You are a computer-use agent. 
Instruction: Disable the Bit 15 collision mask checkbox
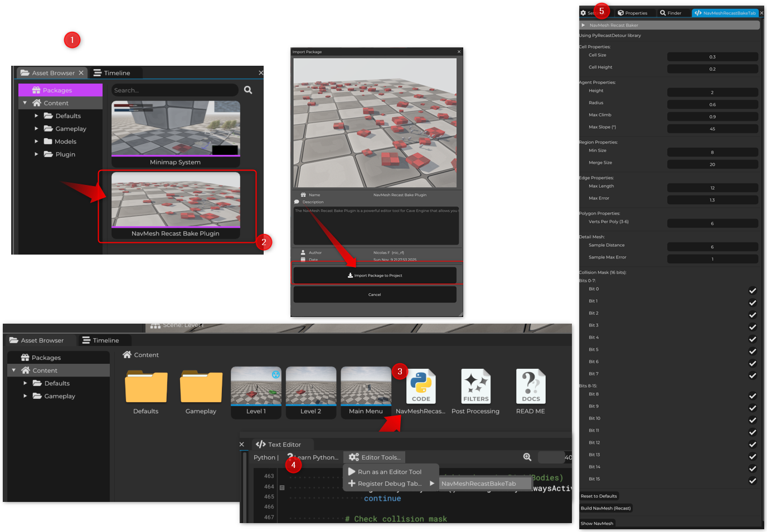tap(752, 481)
